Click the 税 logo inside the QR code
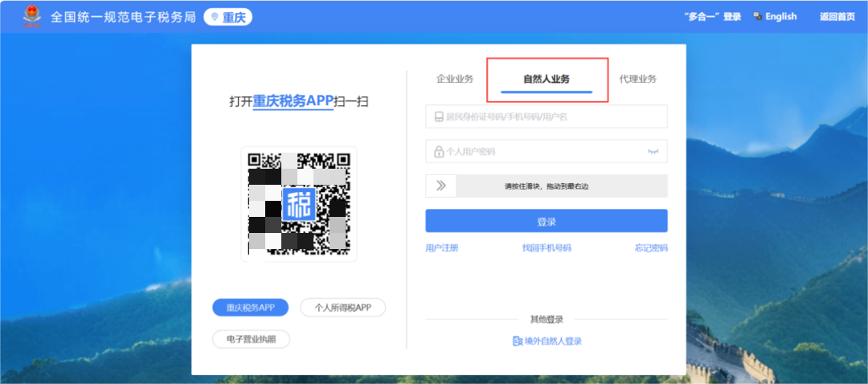The image size is (868, 384). click(x=299, y=204)
